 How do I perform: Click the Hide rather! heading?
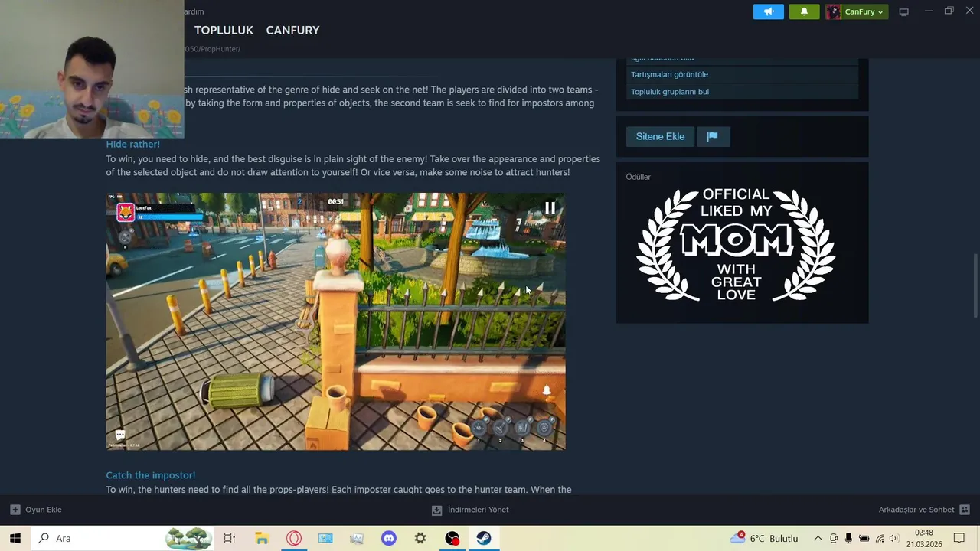133,144
